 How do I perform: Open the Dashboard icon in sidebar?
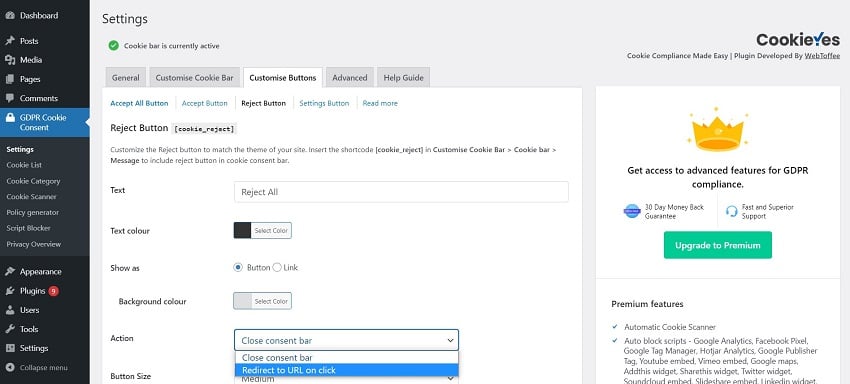[10, 16]
